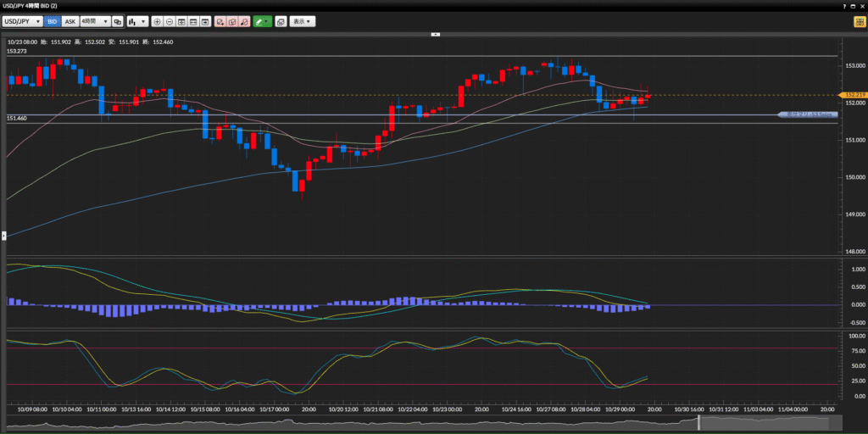The width and height of the screenshot is (868, 434).
Task: Click the time range slider handle at bottom
Action: point(698,423)
